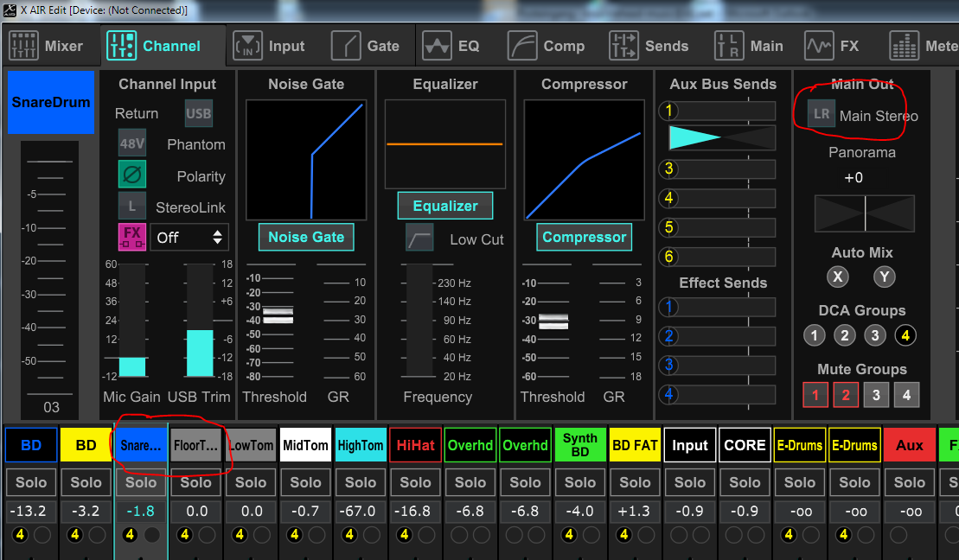Open the Mixer view icon
959x560 pixels.
click(24, 46)
